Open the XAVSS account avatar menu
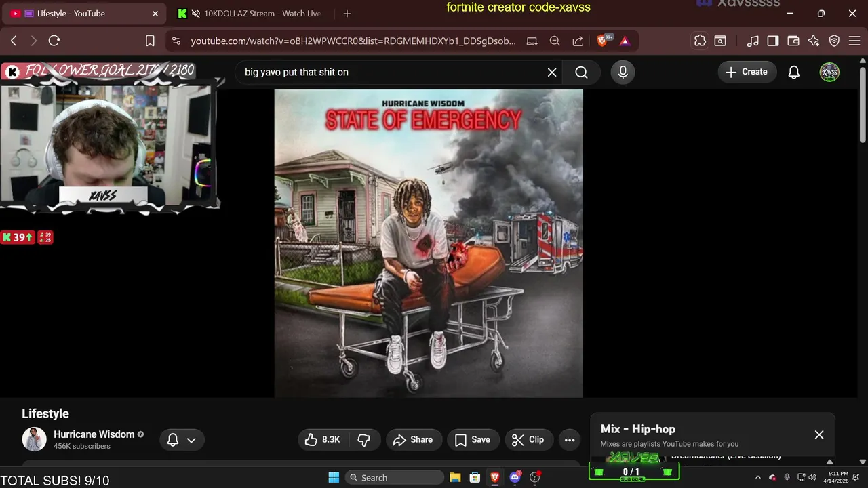The width and height of the screenshot is (868, 488). click(829, 72)
